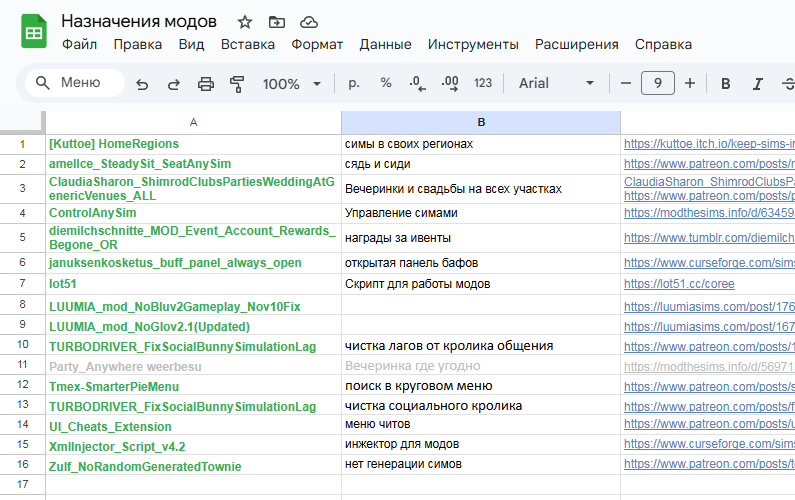Select cell поиск в круговом меню

481,385
